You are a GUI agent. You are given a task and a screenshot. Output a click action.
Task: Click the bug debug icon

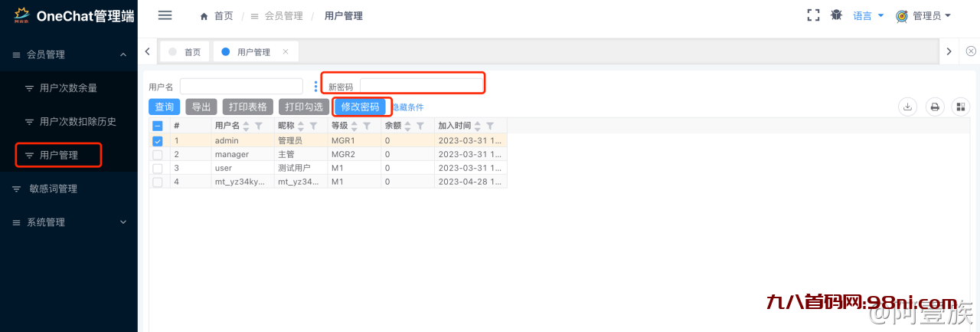836,15
